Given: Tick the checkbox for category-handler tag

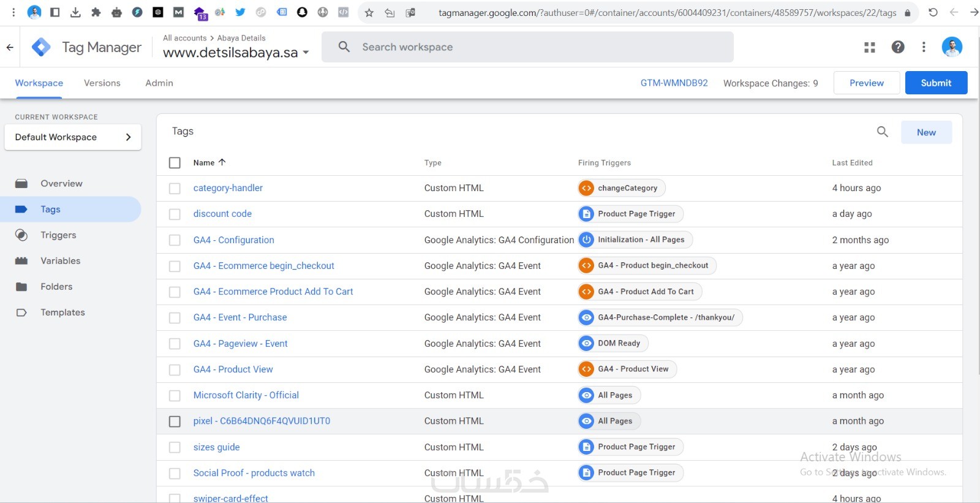Looking at the screenshot, I should tap(175, 189).
